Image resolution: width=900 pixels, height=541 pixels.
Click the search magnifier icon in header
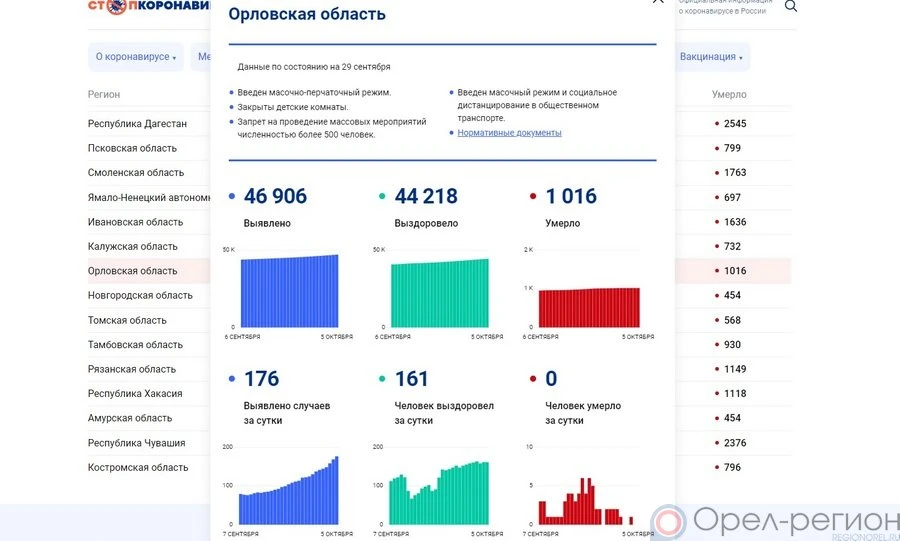791,6
